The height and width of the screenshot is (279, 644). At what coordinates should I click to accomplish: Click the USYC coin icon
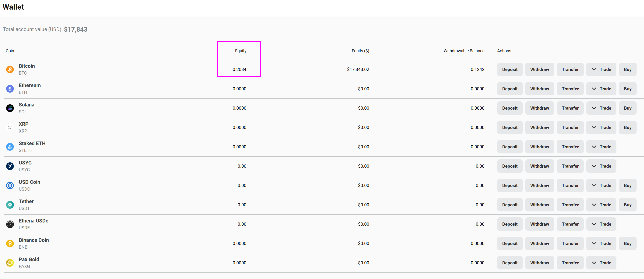(x=10, y=166)
